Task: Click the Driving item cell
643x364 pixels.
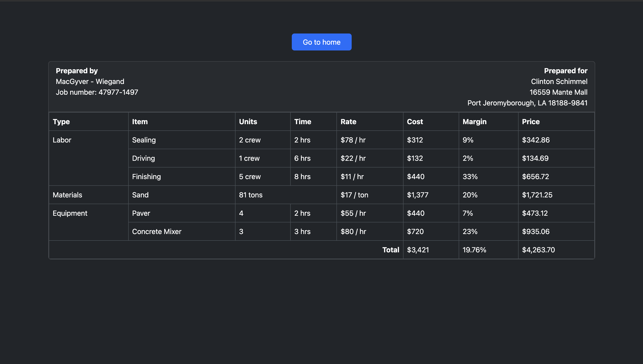Action: coord(182,158)
